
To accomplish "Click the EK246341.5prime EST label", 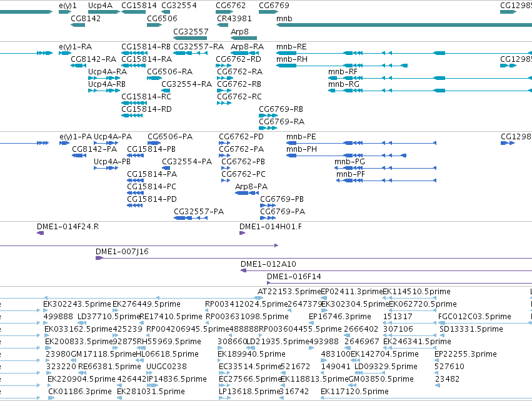I will [417, 342].
